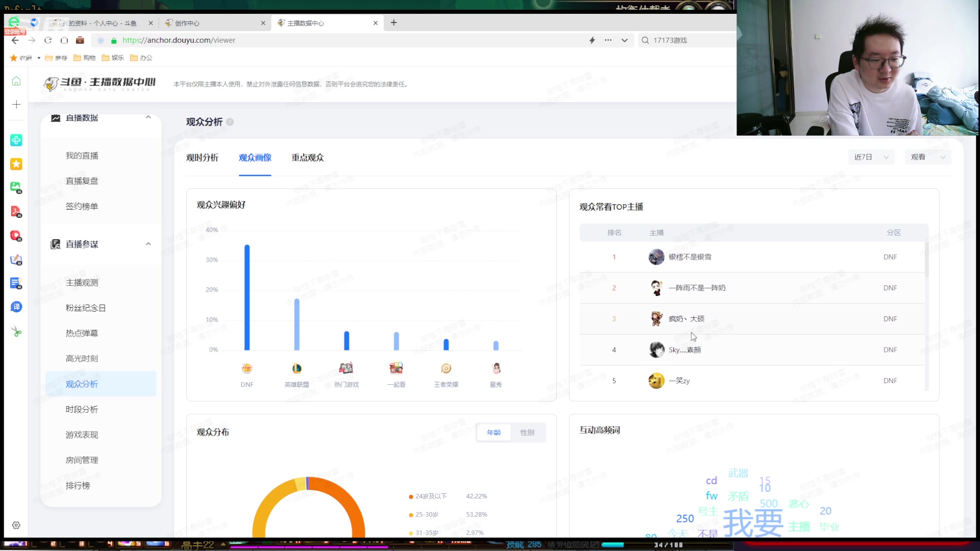This screenshot has width=980, height=551.
Task: Switch to the 创作中心 browser tab
Action: pos(214,23)
